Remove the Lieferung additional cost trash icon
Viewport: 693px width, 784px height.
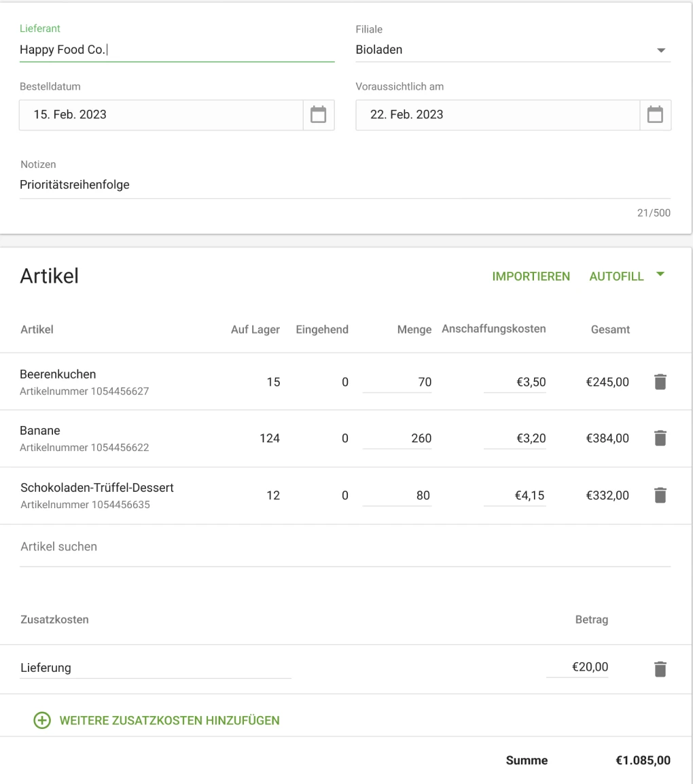tap(660, 669)
